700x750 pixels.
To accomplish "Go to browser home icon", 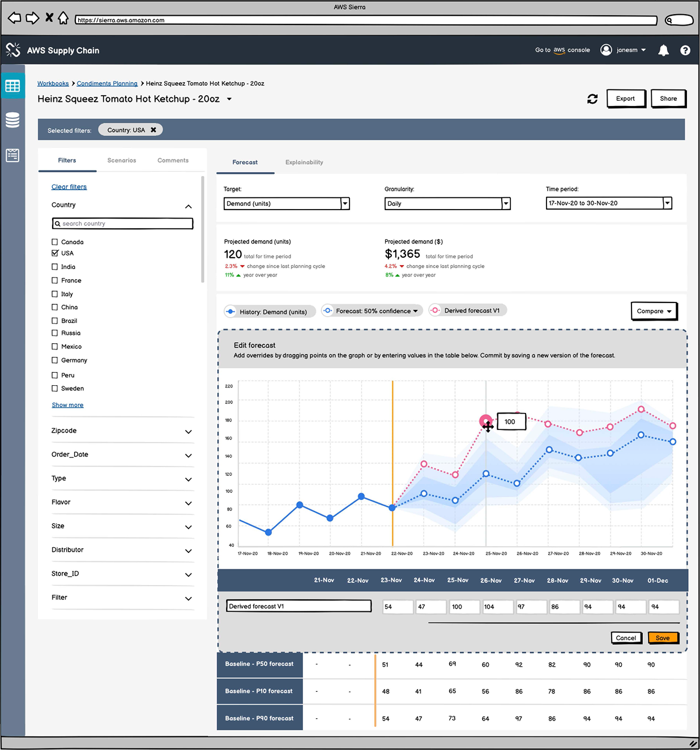I will click(x=63, y=18).
